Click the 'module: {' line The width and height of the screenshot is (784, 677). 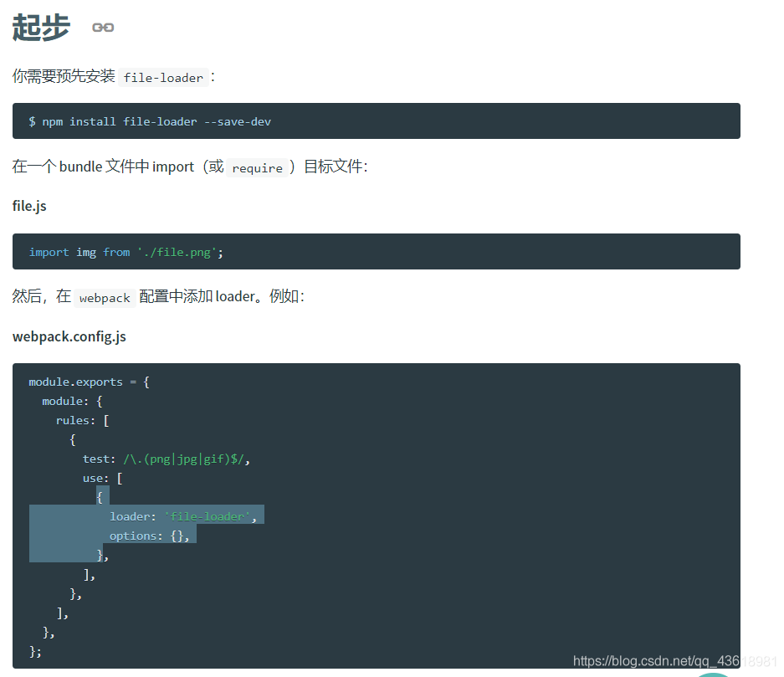[72, 401]
